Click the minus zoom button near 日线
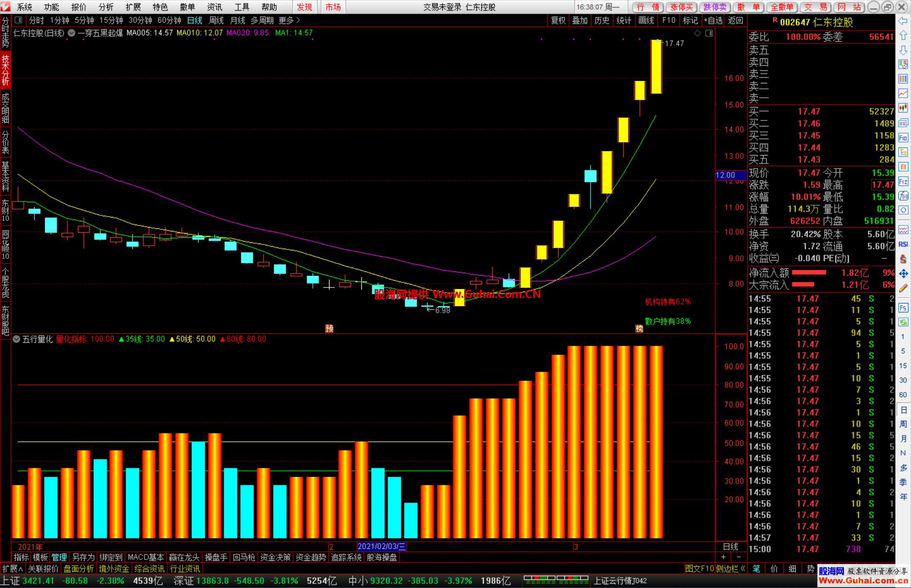911x588 pixels. tap(739, 557)
